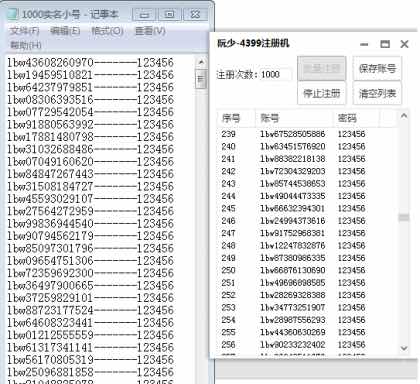This screenshot has height=384, width=420.
Task: Select list row numbered 249
Action: [307, 258]
